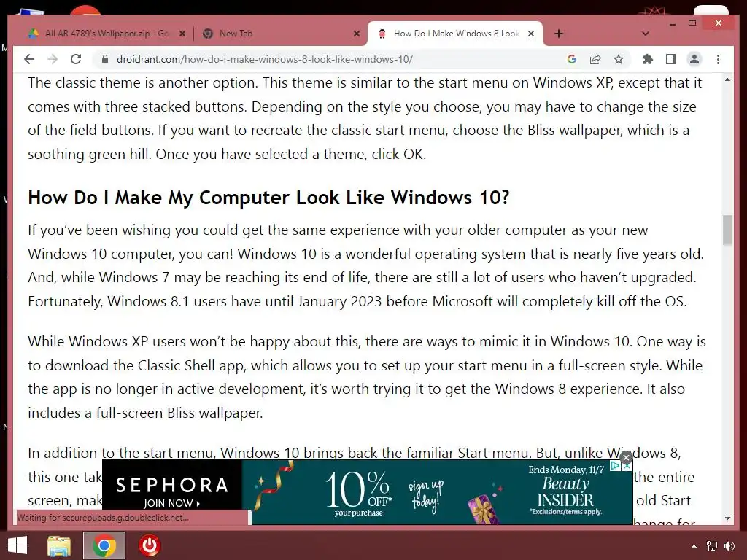Select the How Do I Make Windows 8 tab
Screen dimensions: 747x560
pyautogui.click(x=455, y=34)
